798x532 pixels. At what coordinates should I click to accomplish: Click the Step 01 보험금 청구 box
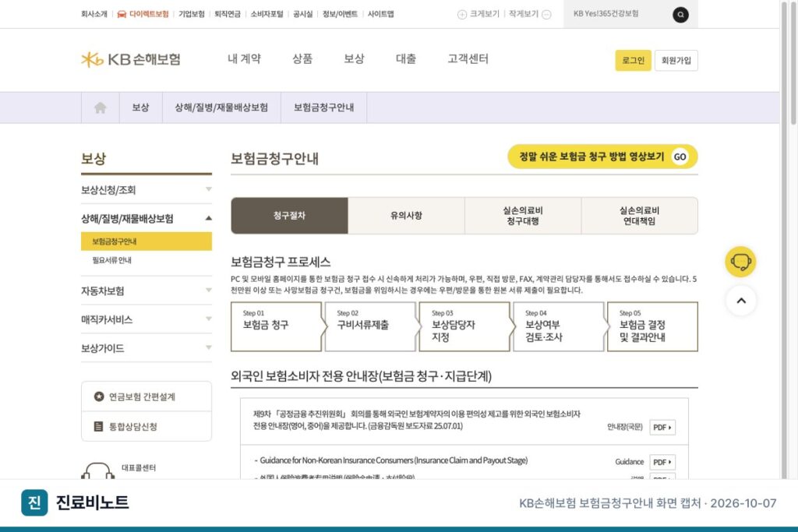pyautogui.click(x=277, y=326)
